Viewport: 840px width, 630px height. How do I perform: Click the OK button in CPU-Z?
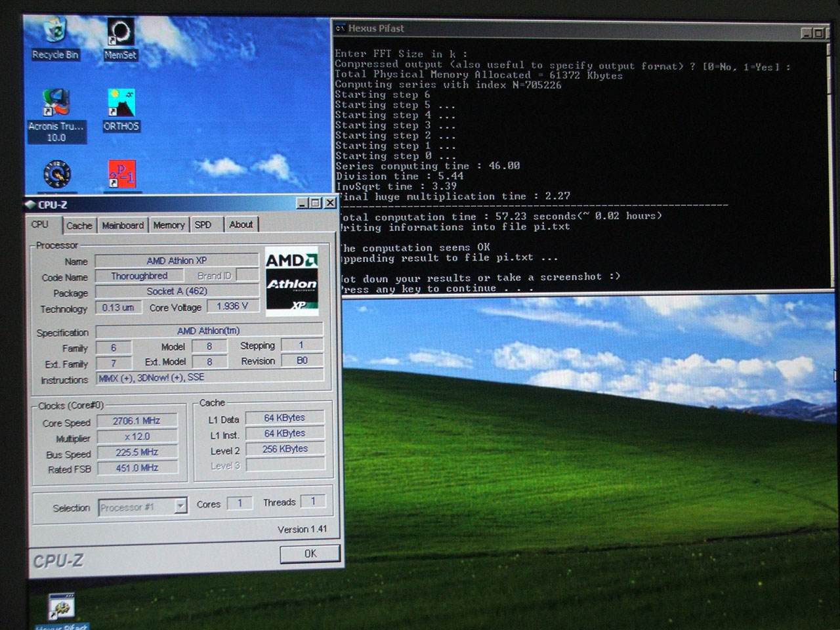pos(310,554)
